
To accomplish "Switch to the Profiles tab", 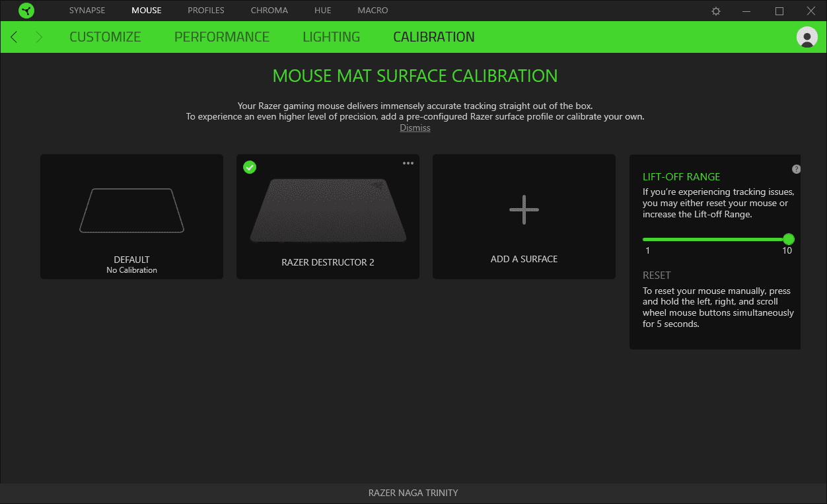I will coord(206,11).
